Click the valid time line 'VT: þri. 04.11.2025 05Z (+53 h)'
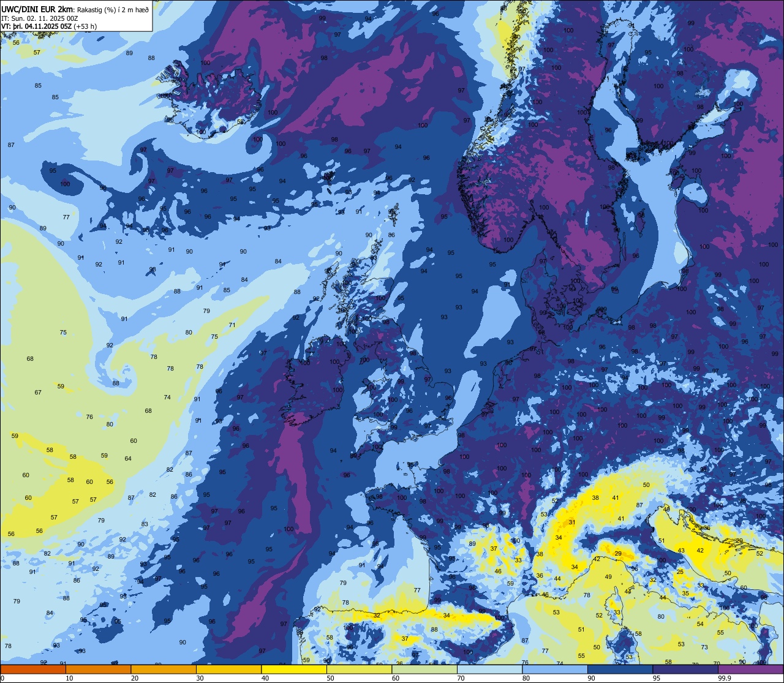 [x=49, y=26]
